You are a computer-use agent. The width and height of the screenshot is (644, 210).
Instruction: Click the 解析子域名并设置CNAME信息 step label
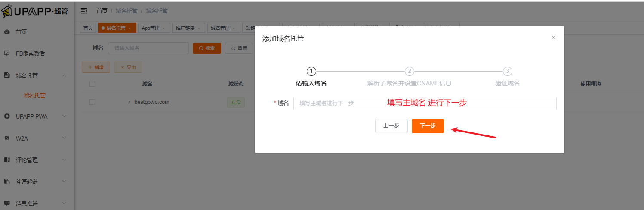[410, 84]
